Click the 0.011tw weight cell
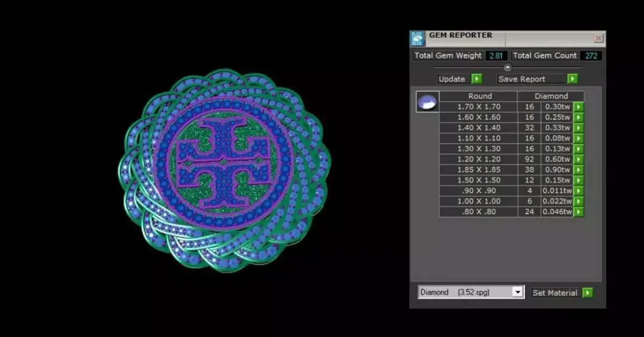 click(x=557, y=191)
